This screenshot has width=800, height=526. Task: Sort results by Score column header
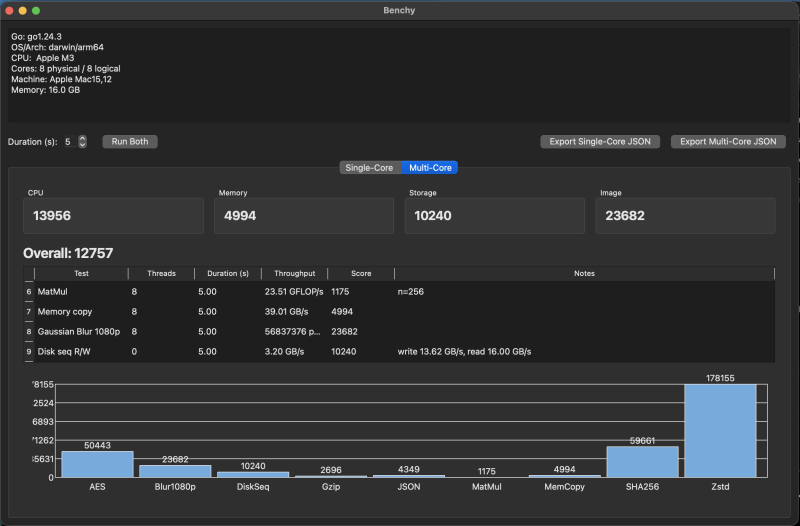click(361, 273)
